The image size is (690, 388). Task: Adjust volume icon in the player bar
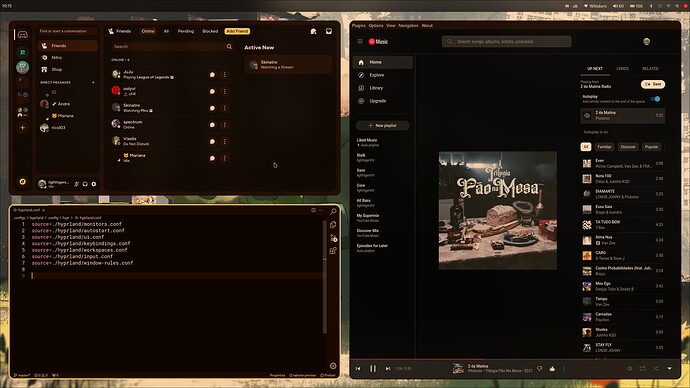[629, 369]
